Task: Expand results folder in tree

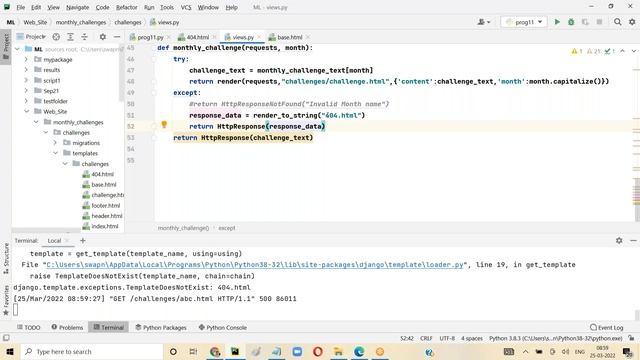Action: [26, 70]
